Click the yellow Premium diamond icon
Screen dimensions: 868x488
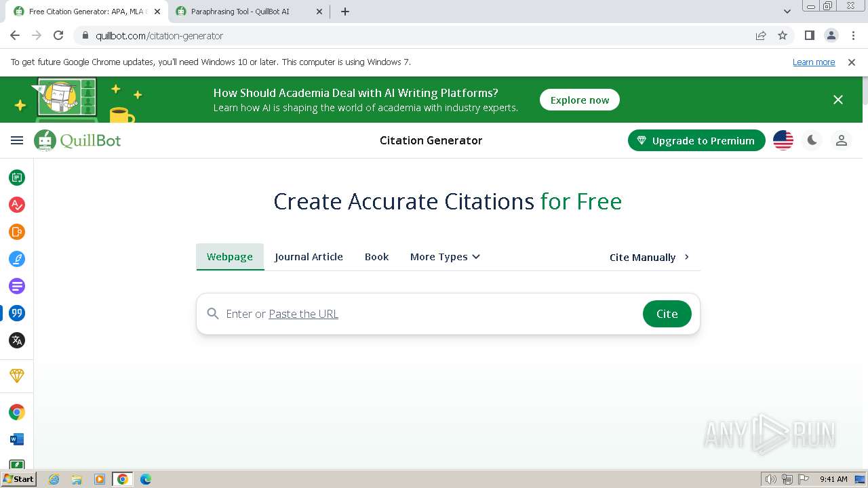coord(17,375)
